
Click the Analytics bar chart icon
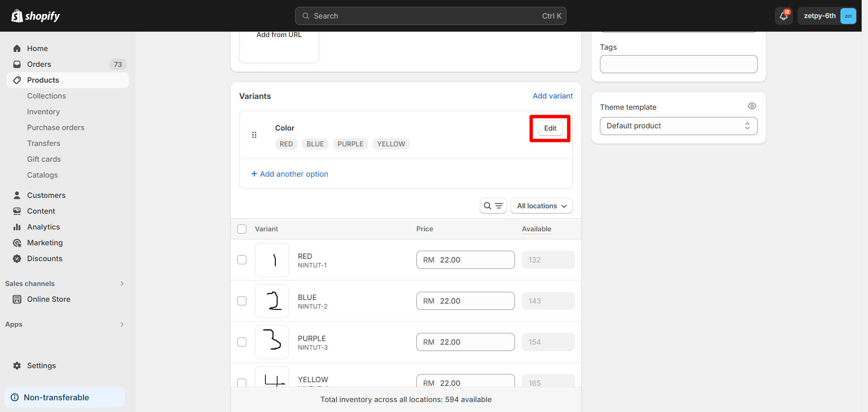tap(17, 227)
